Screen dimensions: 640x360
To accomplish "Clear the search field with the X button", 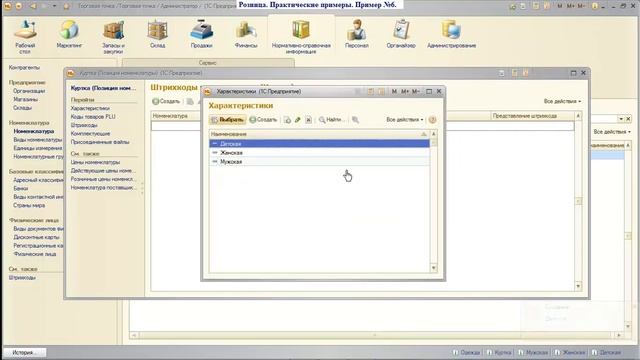I will tap(628, 119).
